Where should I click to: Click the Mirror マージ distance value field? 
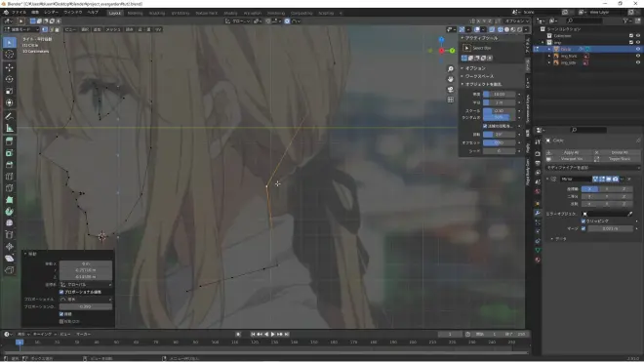point(610,228)
